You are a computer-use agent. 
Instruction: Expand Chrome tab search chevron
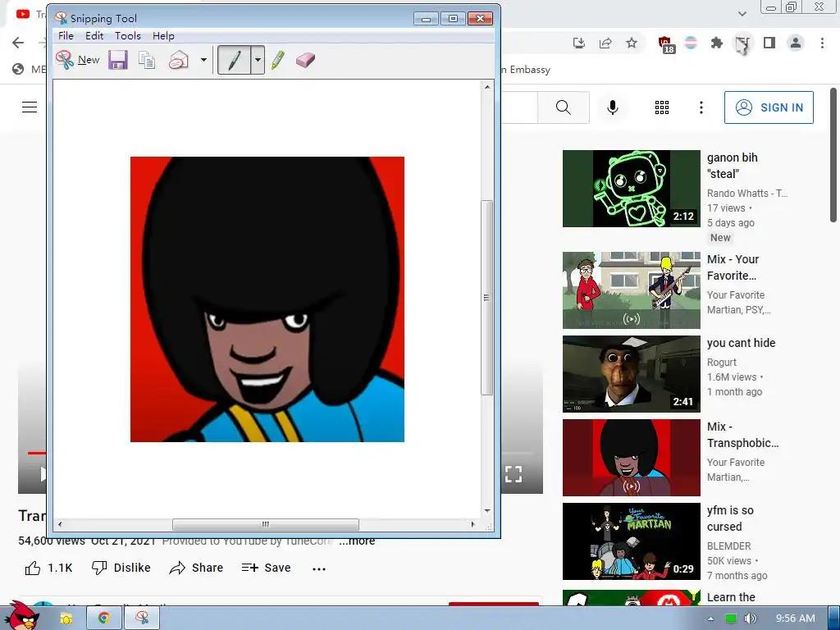click(742, 13)
